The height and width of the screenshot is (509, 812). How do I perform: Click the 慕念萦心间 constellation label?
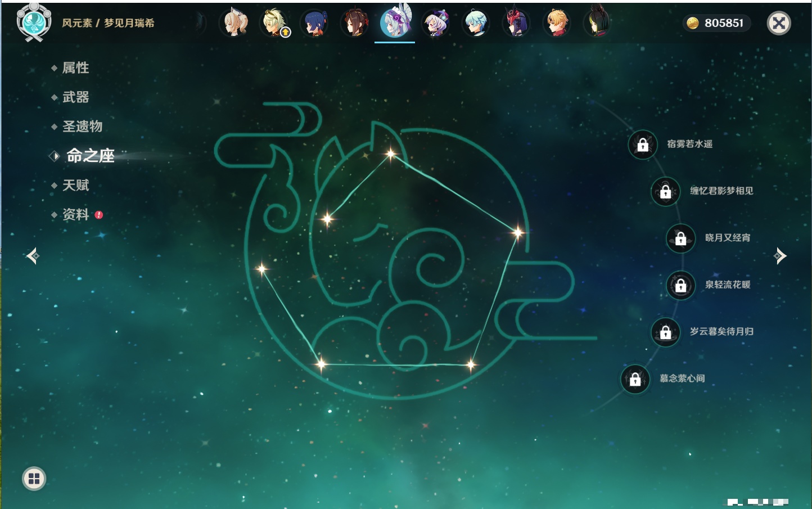pos(682,379)
